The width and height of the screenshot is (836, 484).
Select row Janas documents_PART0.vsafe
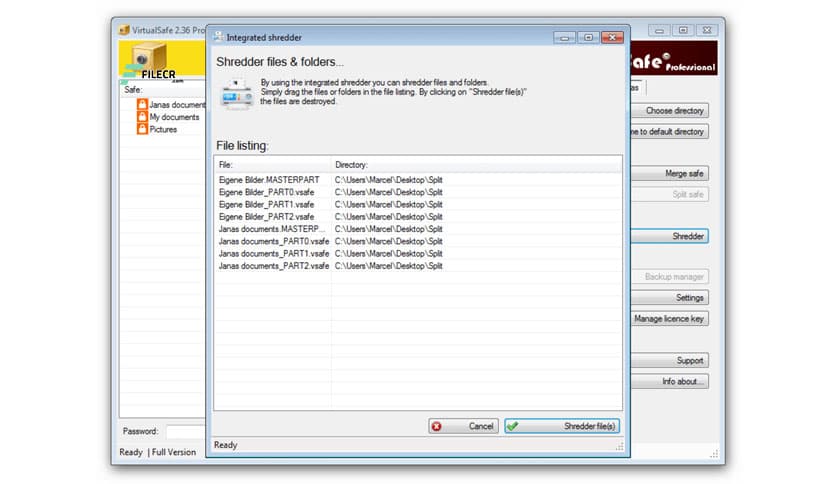[418, 241]
